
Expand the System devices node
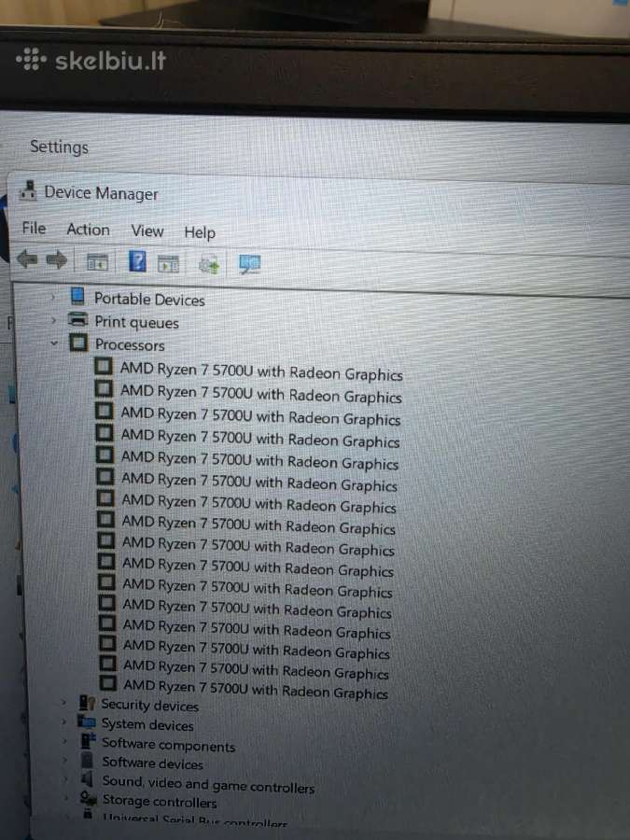point(63,721)
